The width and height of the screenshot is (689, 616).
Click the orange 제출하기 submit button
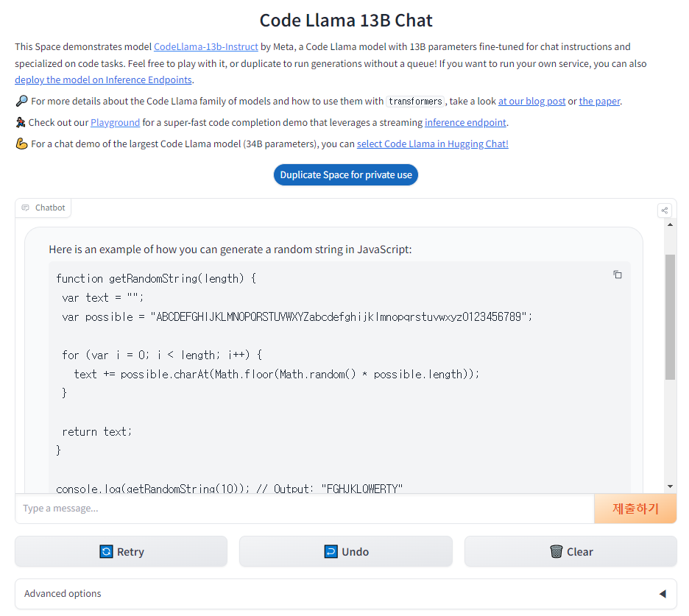point(635,509)
